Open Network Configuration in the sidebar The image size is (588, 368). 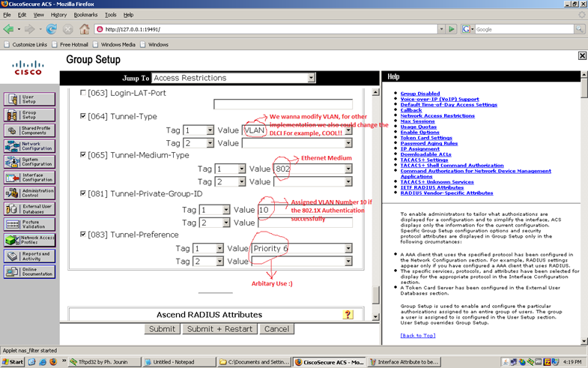pyautogui.click(x=30, y=146)
